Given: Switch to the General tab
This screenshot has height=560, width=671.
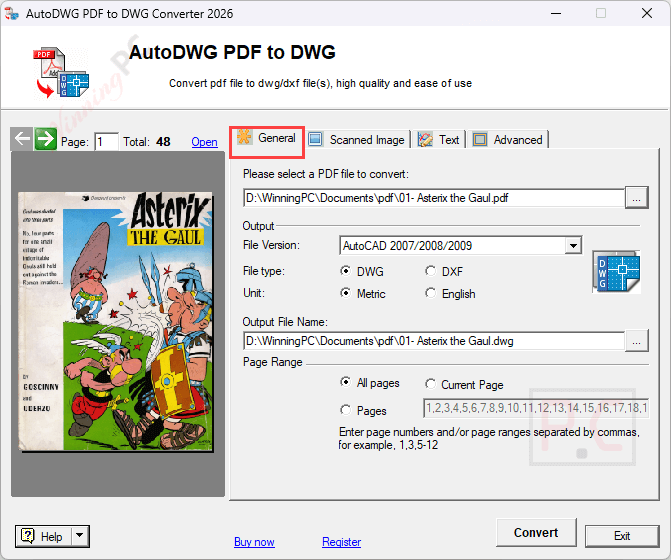Looking at the screenshot, I should click(x=267, y=138).
